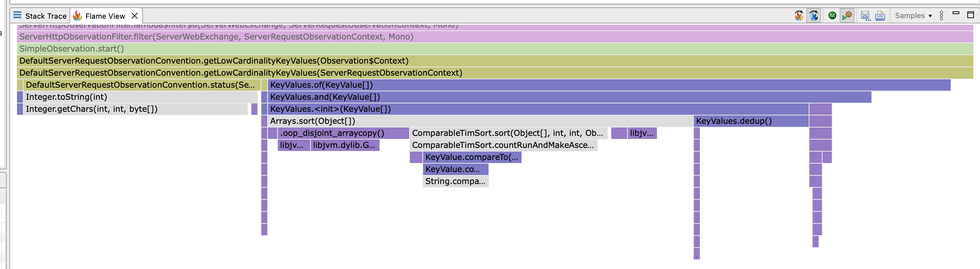Viewport: 980px width, 269px height.
Task: Select the partially hidden ServerHttpObservationFilter.lambda$filter$0 frame
Action: 495,27
